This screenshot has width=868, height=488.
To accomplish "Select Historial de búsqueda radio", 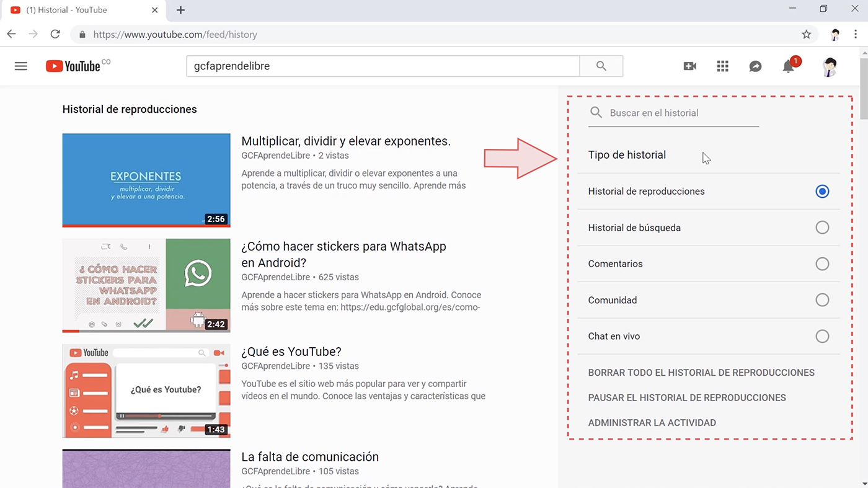I will 822,228.
